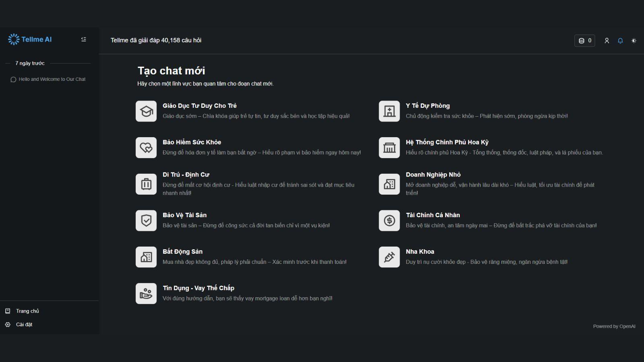The width and height of the screenshot is (644, 362).
Task: Open Cài đặt settings menu item
Action: pyautogui.click(x=24, y=325)
